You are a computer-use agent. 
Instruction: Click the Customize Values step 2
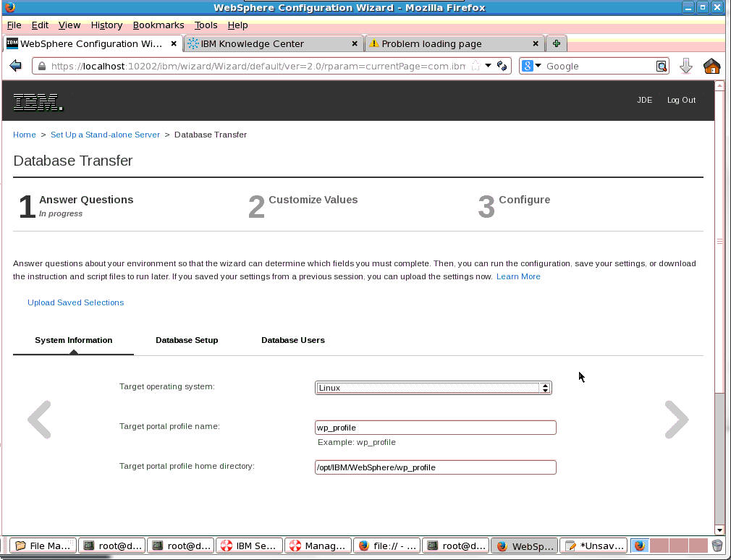[303, 206]
